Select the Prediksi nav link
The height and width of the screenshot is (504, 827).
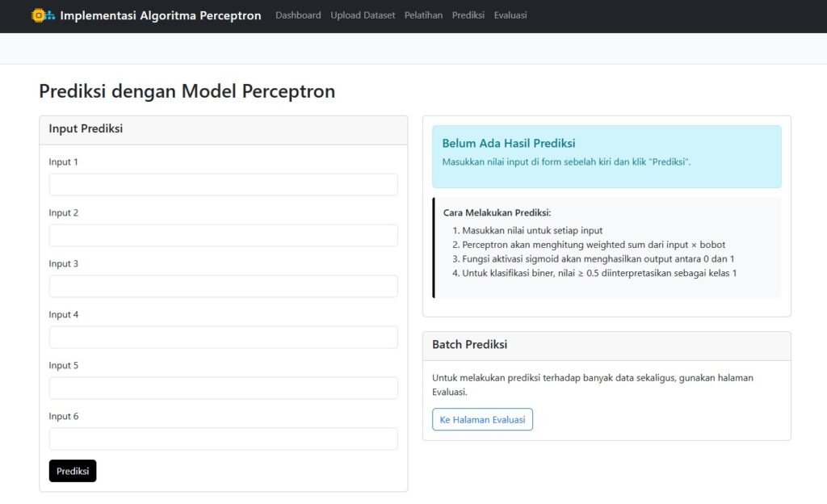(x=468, y=15)
